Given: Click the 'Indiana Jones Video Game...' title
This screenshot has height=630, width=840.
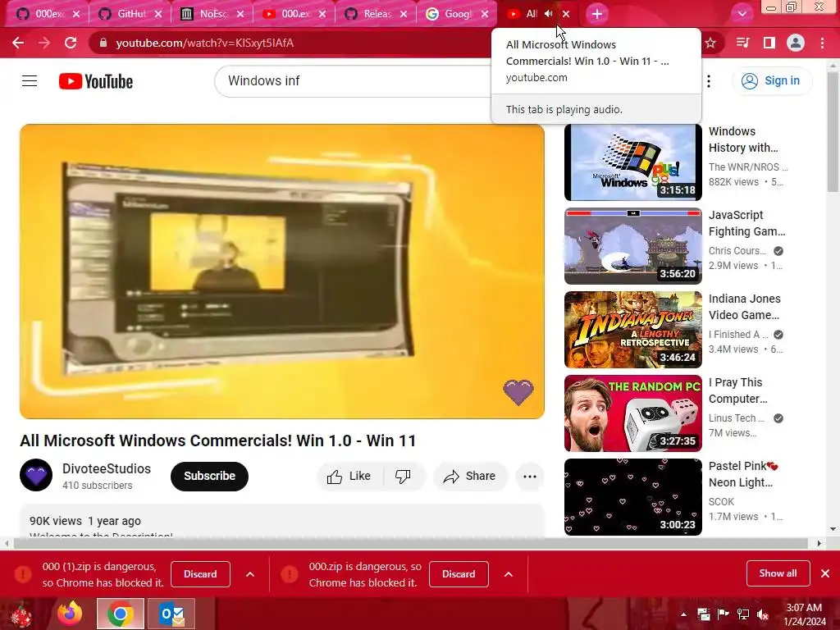Looking at the screenshot, I should pyautogui.click(x=745, y=307).
